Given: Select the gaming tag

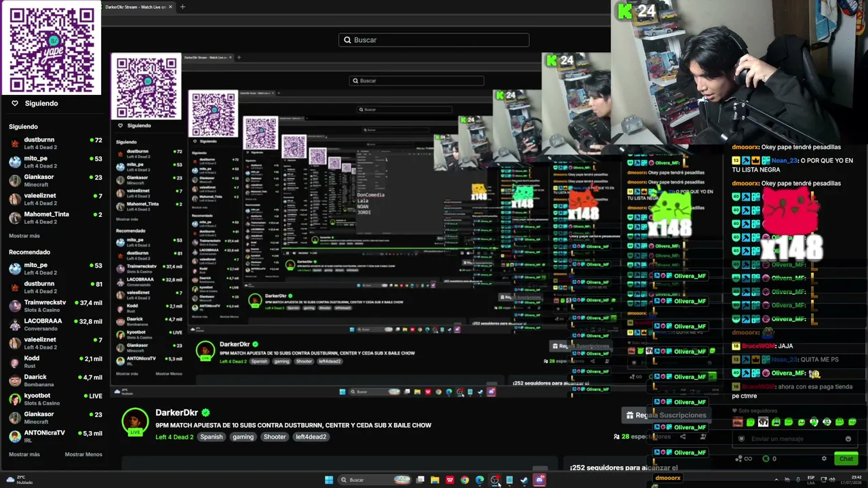Looking at the screenshot, I should (x=243, y=437).
